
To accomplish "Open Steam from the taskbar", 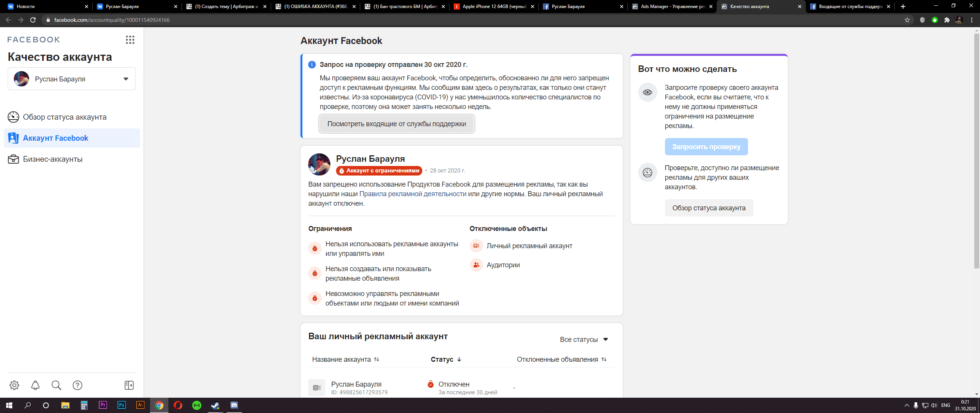I will (215, 405).
